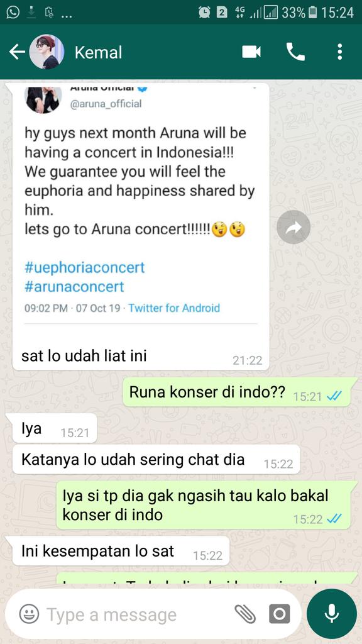Tap the forward arrow beside the tweet image

tap(293, 227)
